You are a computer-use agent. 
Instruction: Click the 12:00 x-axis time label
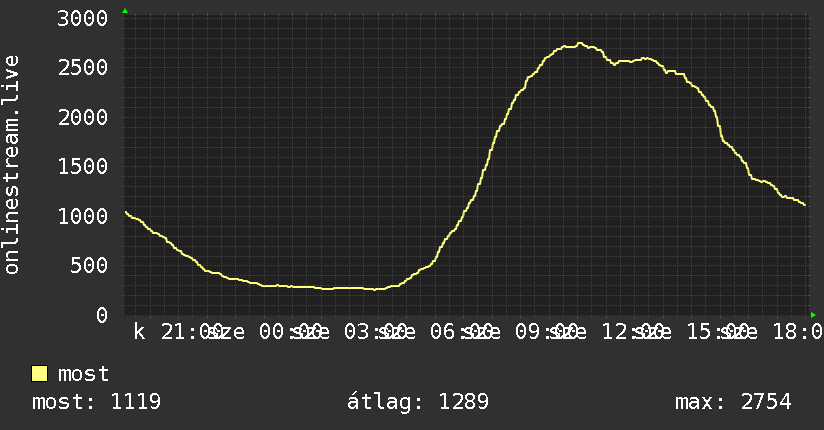(x=632, y=332)
